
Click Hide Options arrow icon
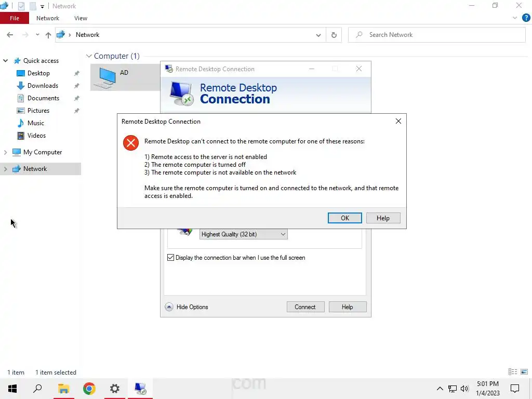pos(169,307)
